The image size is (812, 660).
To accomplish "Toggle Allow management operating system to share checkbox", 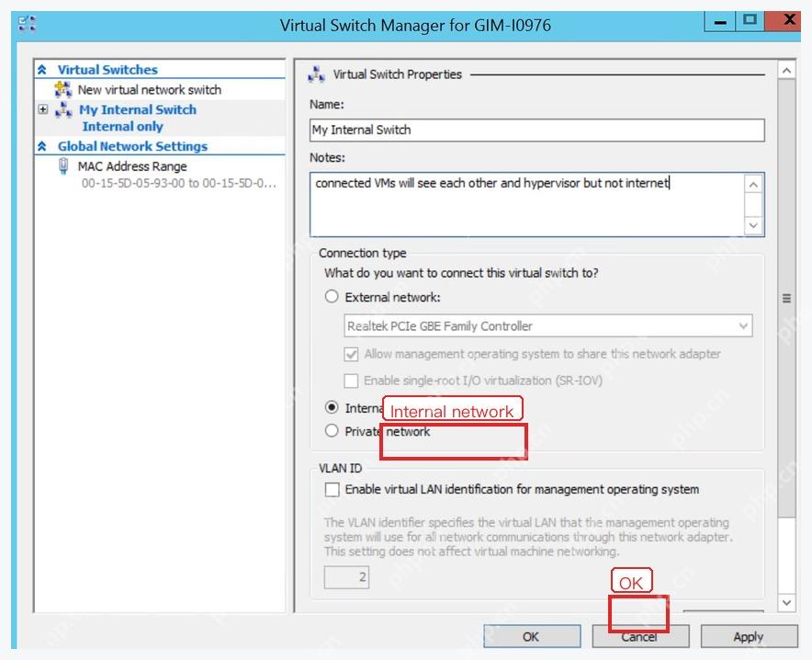I will point(351,354).
